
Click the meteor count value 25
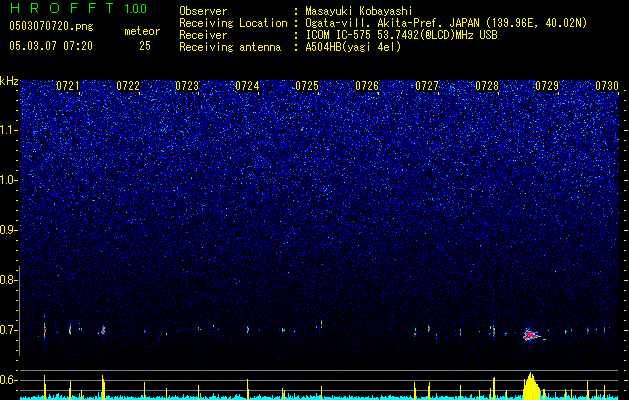click(145, 46)
